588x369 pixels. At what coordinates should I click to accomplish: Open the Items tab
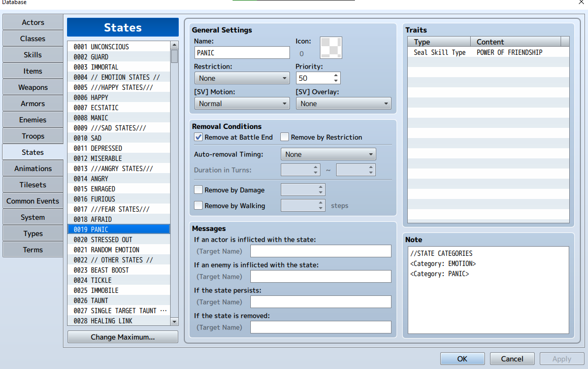33,71
